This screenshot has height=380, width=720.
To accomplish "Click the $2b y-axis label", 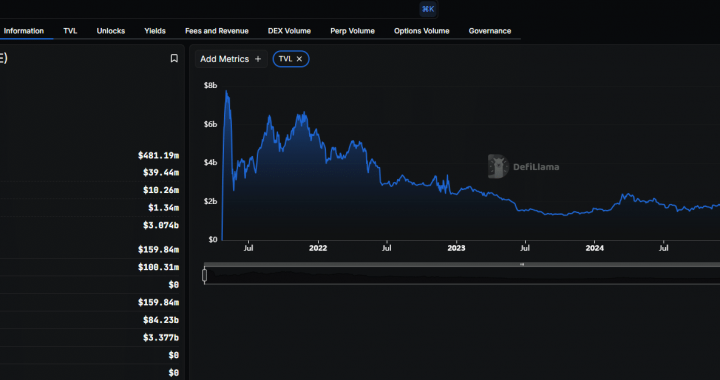I will point(210,201).
